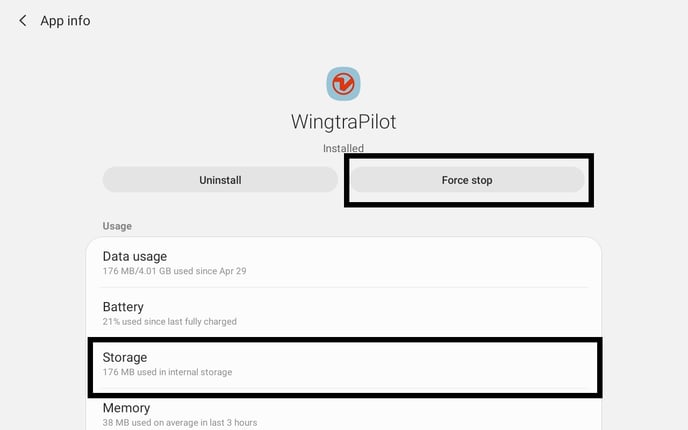Click the Installed status label
688x430 pixels.
pyautogui.click(x=343, y=149)
